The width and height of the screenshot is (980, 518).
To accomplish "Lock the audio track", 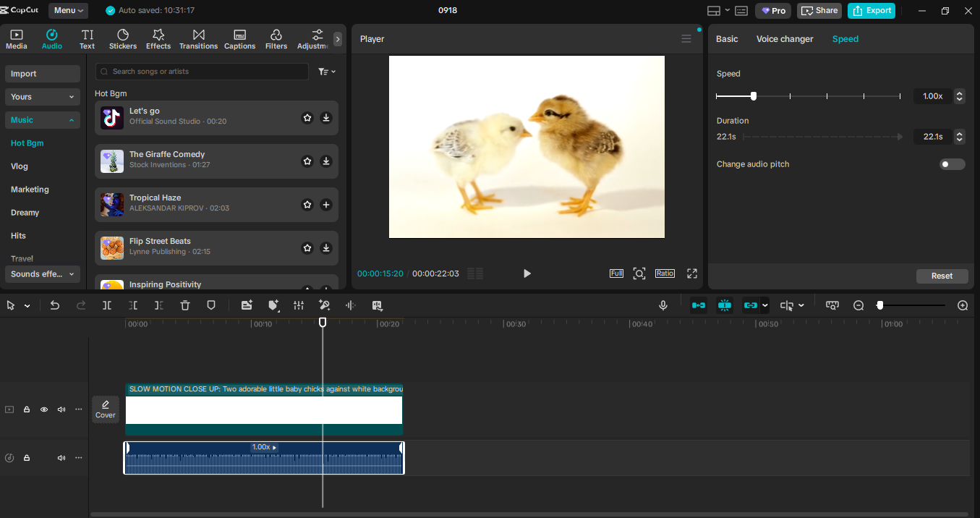I will click(27, 458).
